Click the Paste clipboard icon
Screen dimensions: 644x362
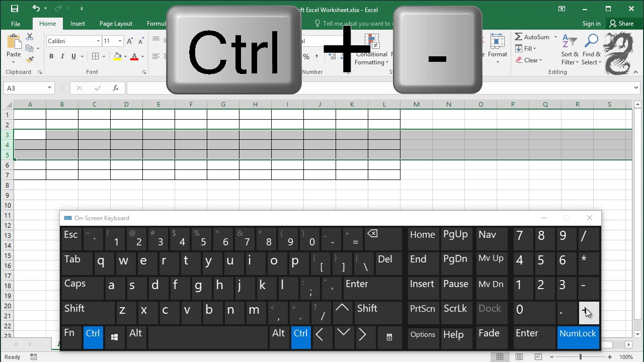[x=14, y=42]
